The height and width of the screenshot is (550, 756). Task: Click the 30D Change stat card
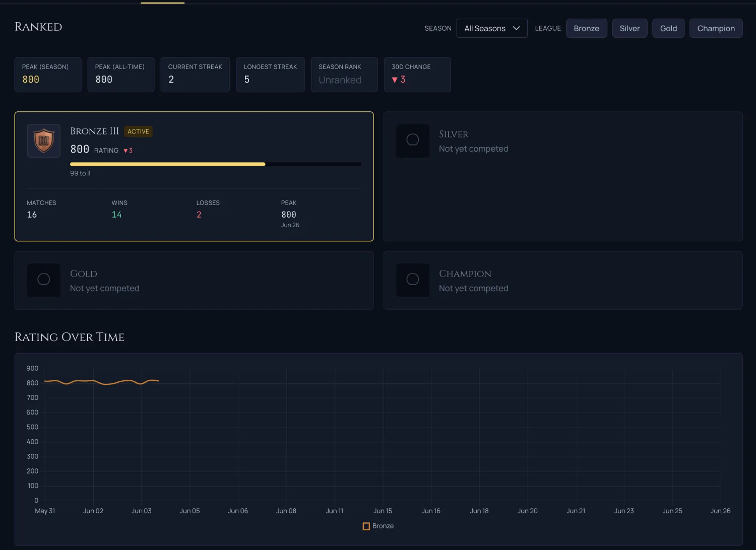click(417, 75)
